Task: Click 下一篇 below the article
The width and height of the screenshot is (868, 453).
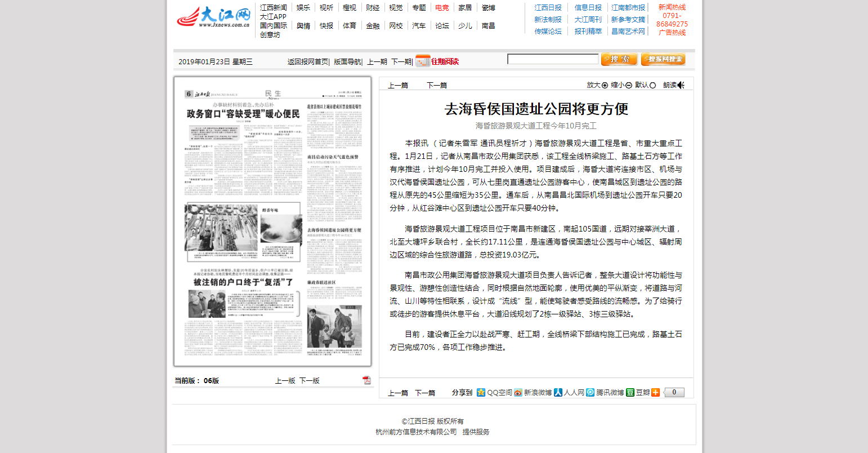Action: tap(425, 393)
